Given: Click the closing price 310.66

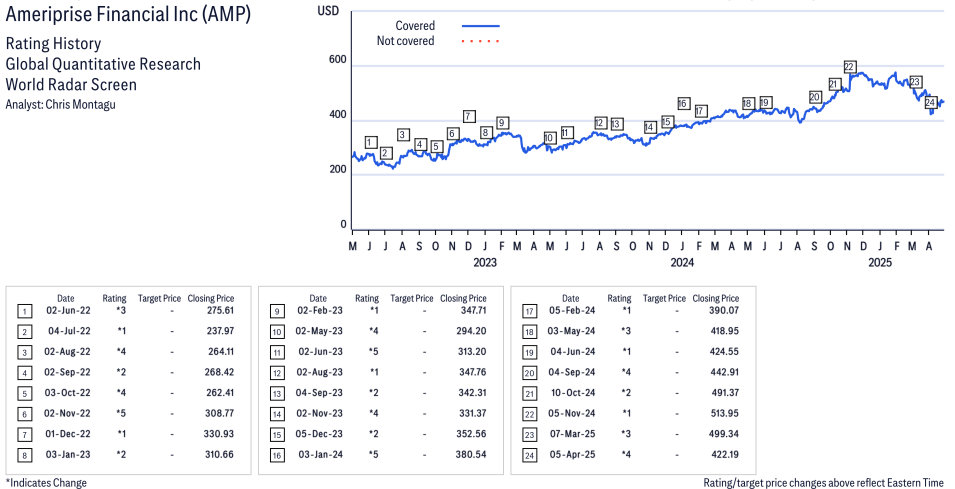Looking at the screenshot, I should pos(220,455).
